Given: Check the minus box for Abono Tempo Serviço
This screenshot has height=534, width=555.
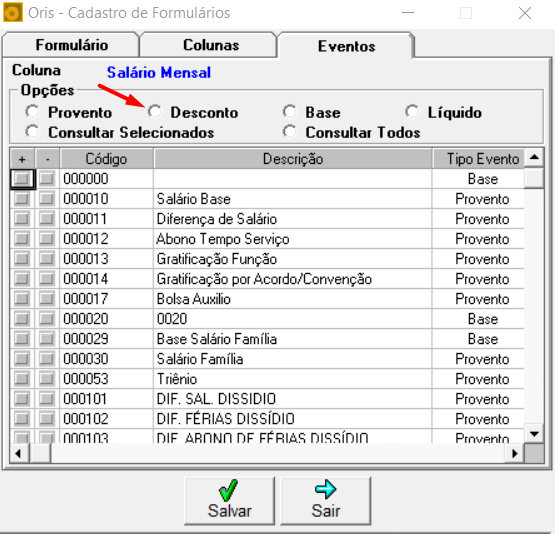Looking at the screenshot, I should [47, 239].
